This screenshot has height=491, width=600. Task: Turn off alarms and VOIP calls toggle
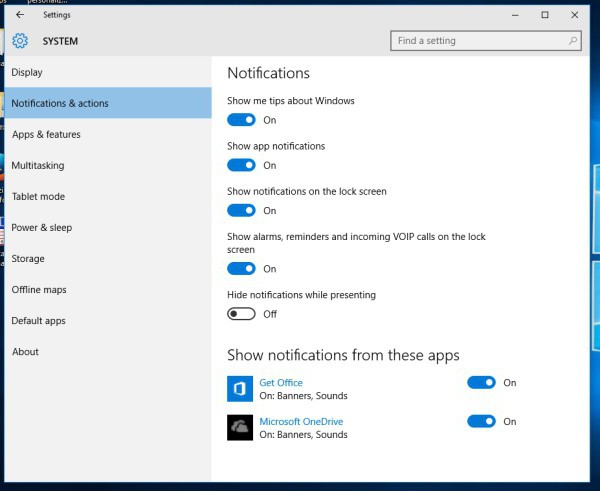(241, 268)
